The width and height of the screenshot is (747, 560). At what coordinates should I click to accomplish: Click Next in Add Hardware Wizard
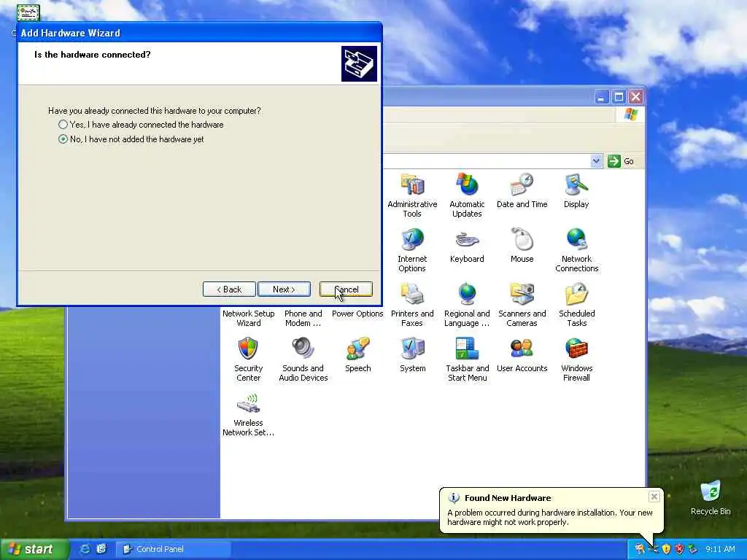coord(284,289)
